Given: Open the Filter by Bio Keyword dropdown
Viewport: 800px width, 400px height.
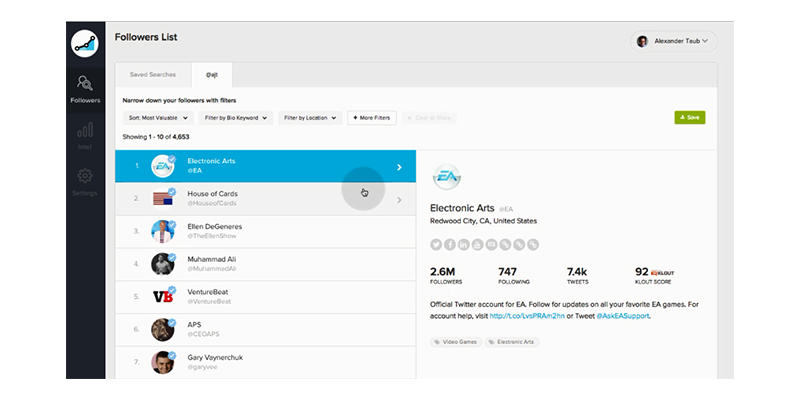Looking at the screenshot, I should click(236, 118).
